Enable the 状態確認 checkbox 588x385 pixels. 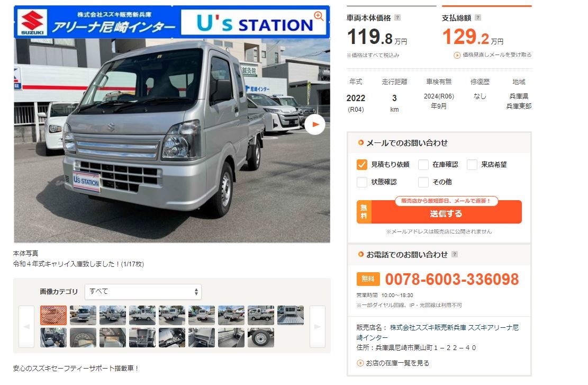click(362, 182)
